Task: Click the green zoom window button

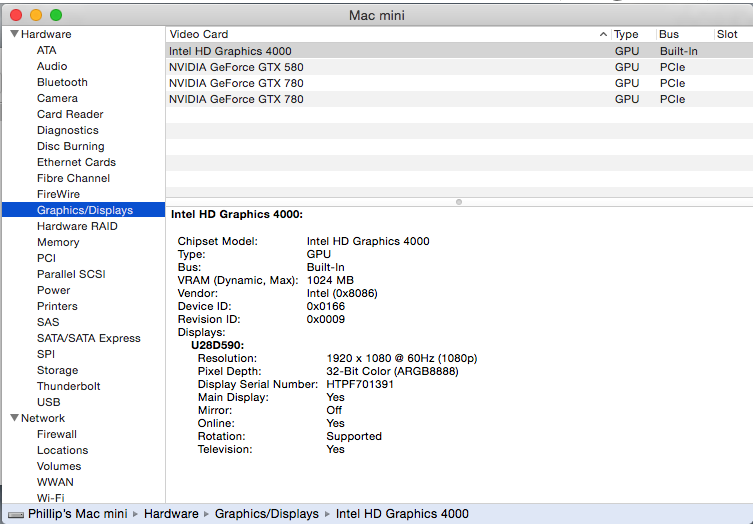Action: 56,15
